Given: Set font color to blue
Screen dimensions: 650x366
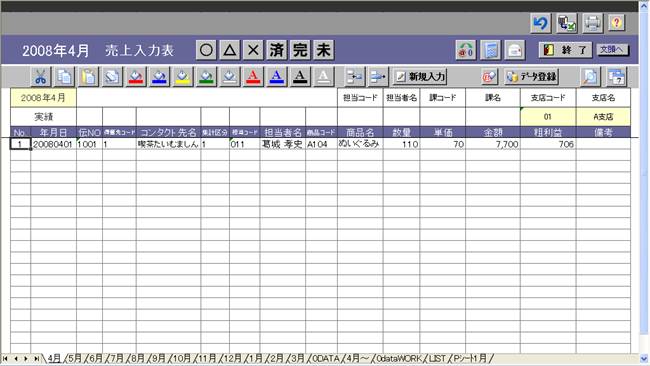Looking at the screenshot, I should pyautogui.click(x=276, y=77).
